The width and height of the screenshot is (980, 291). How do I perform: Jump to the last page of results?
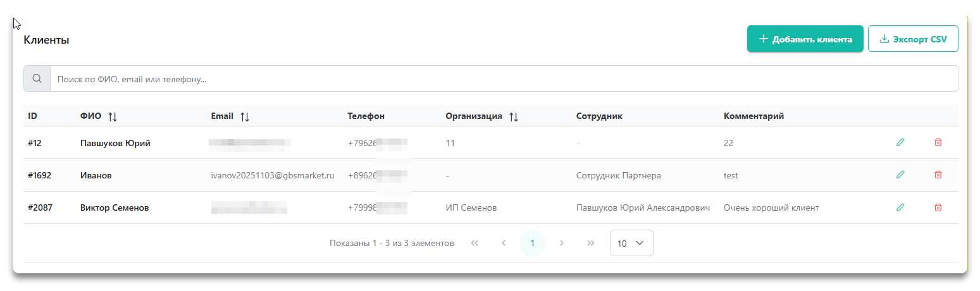tap(591, 243)
